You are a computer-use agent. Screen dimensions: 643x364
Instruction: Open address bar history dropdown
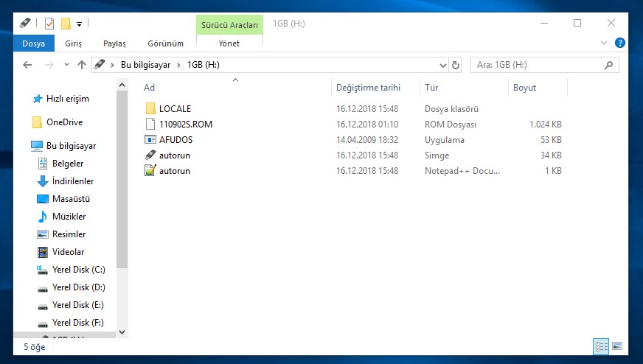pyautogui.click(x=442, y=65)
